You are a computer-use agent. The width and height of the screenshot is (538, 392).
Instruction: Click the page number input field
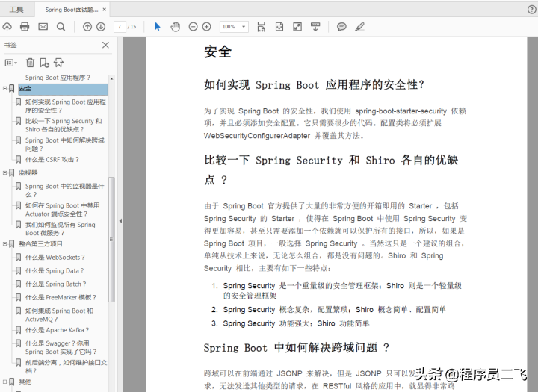click(x=120, y=27)
